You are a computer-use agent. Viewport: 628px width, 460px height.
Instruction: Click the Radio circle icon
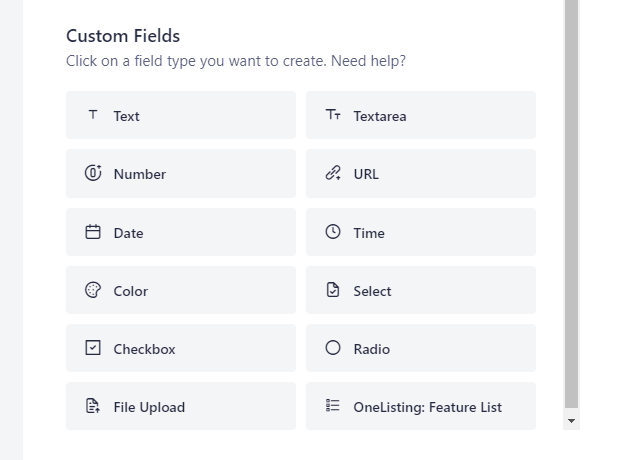333,348
